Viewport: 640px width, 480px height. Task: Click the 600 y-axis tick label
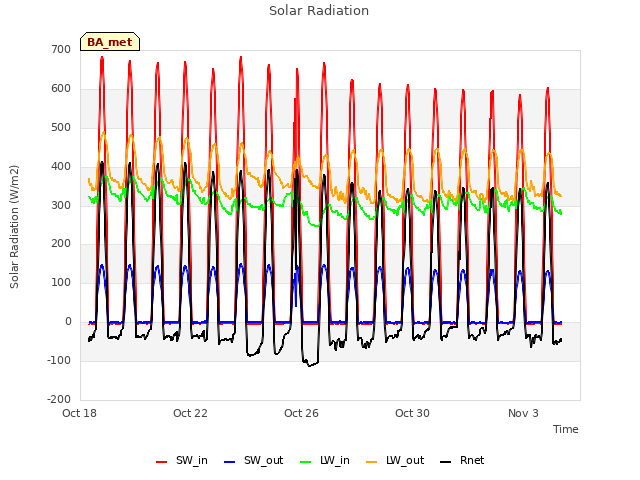pos(61,89)
